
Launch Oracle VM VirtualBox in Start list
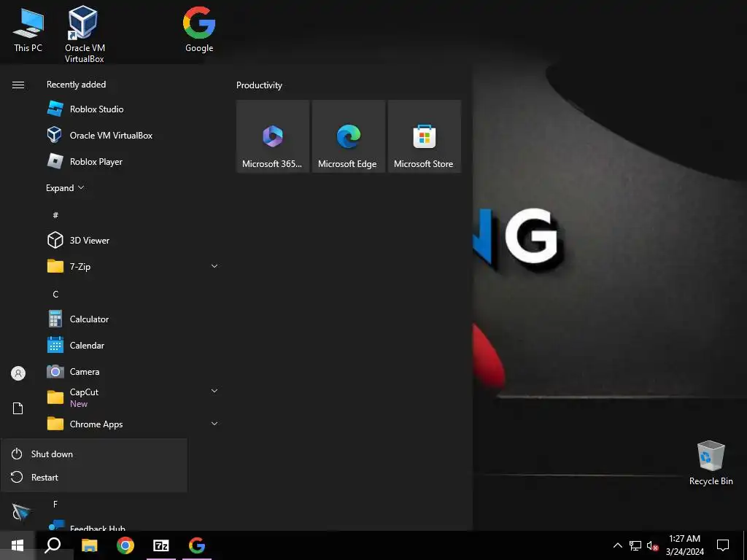132,135
